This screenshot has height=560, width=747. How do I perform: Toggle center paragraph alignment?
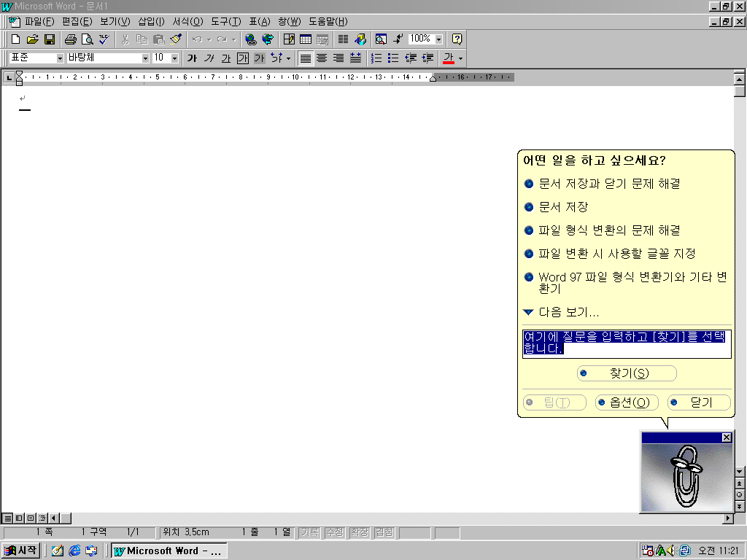(x=322, y=58)
